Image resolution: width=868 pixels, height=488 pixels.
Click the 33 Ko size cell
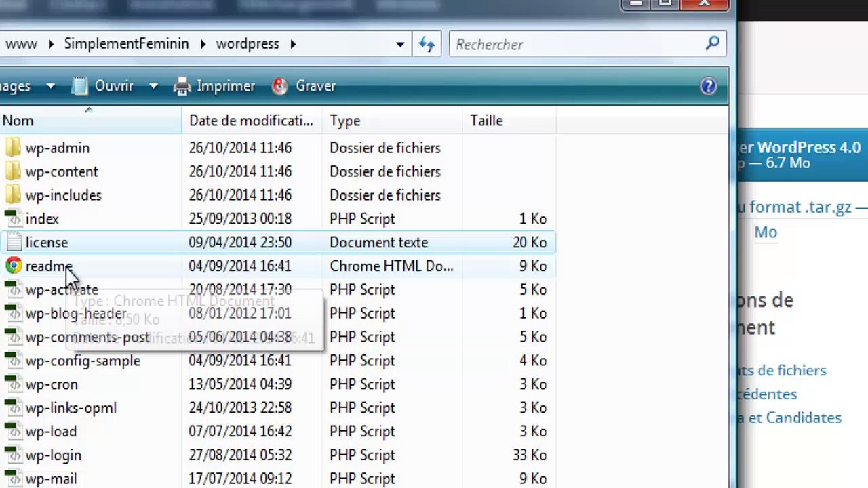[530, 455]
